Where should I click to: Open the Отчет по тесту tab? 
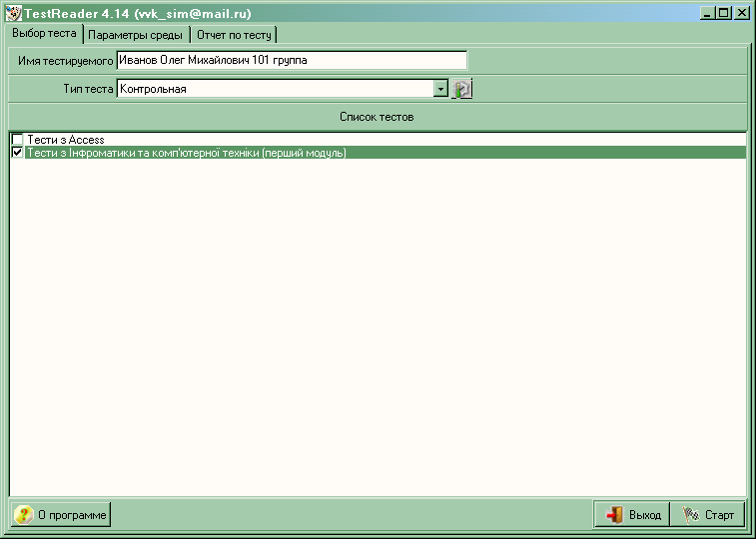tap(235, 35)
